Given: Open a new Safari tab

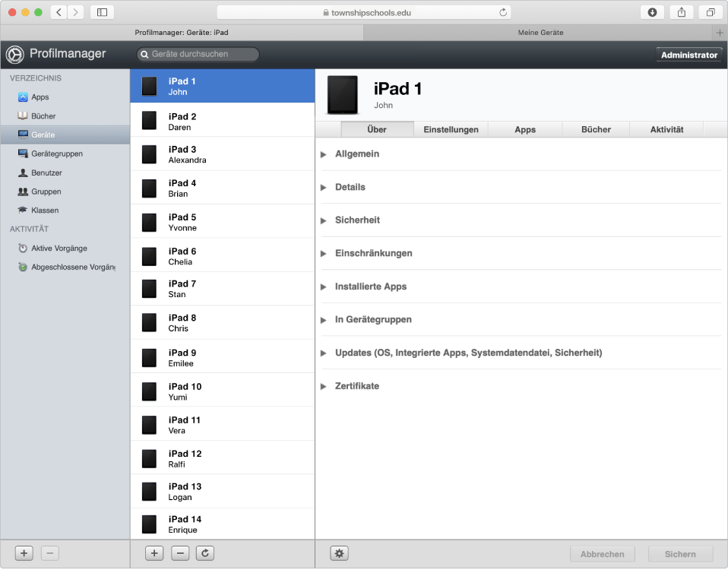Looking at the screenshot, I should [720, 33].
